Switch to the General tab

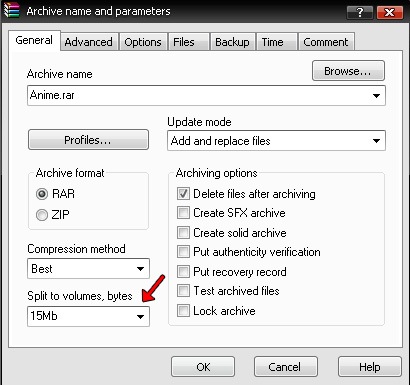34,40
